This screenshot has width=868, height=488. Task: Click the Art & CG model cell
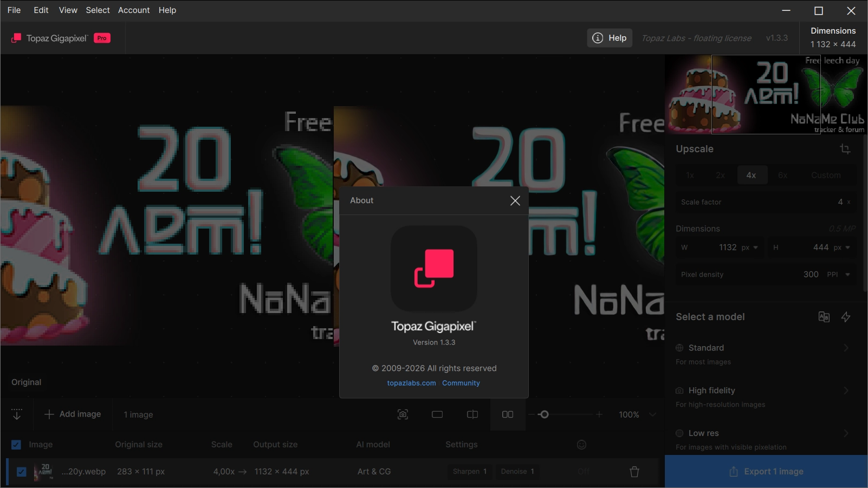point(374,472)
